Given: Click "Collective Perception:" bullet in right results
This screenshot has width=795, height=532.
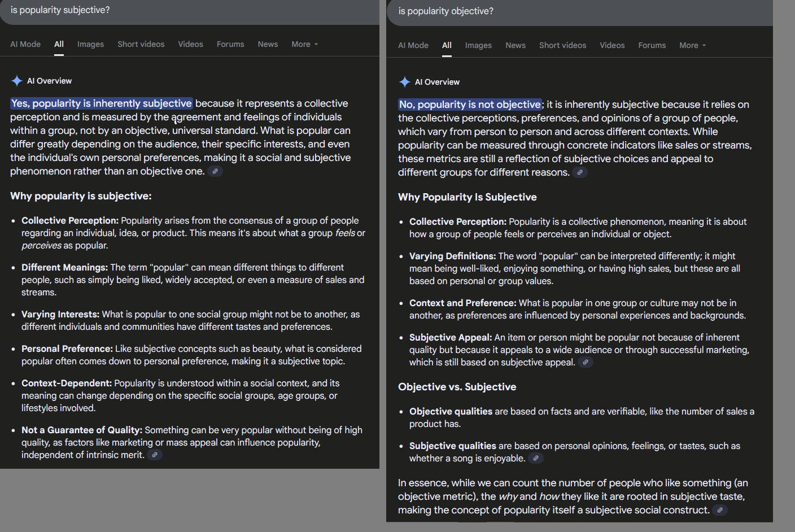Looking at the screenshot, I should (458, 221).
